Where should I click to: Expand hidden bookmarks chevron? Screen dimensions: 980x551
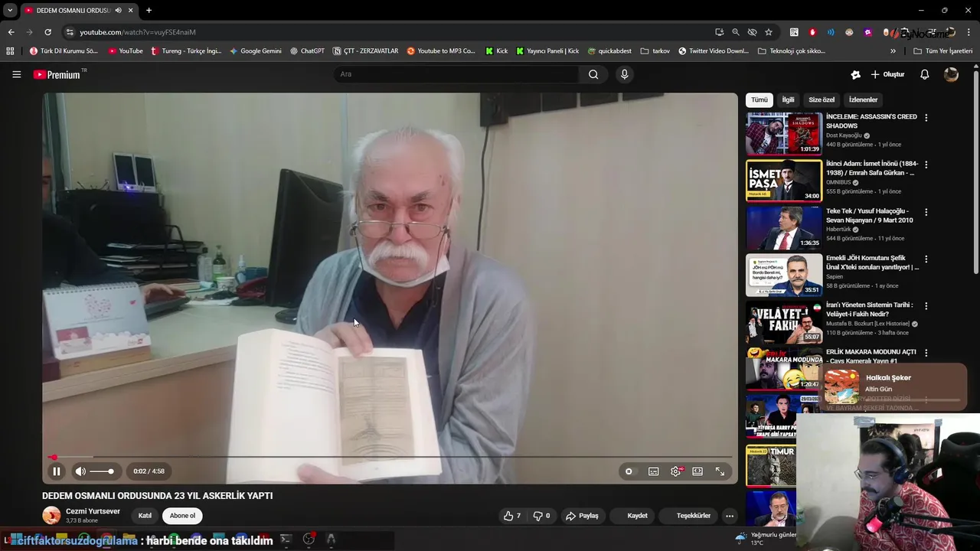pyautogui.click(x=893, y=51)
